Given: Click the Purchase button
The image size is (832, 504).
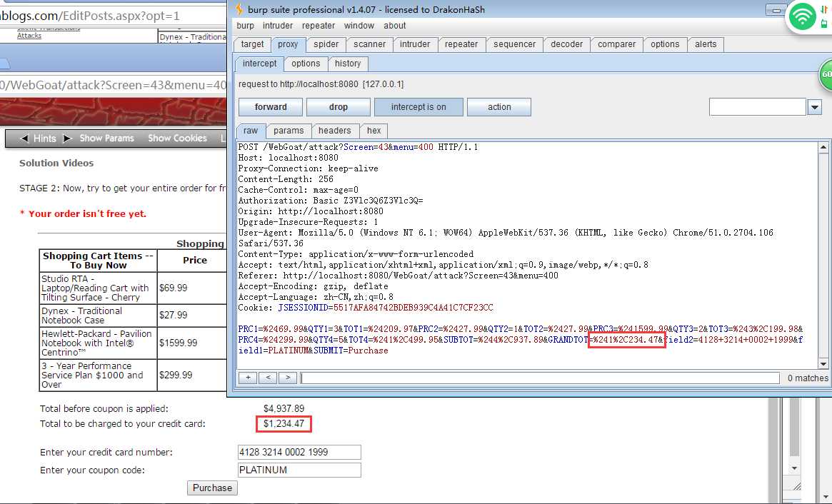Looking at the screenshot, I should pyautogui.click(x=212, y=488).
